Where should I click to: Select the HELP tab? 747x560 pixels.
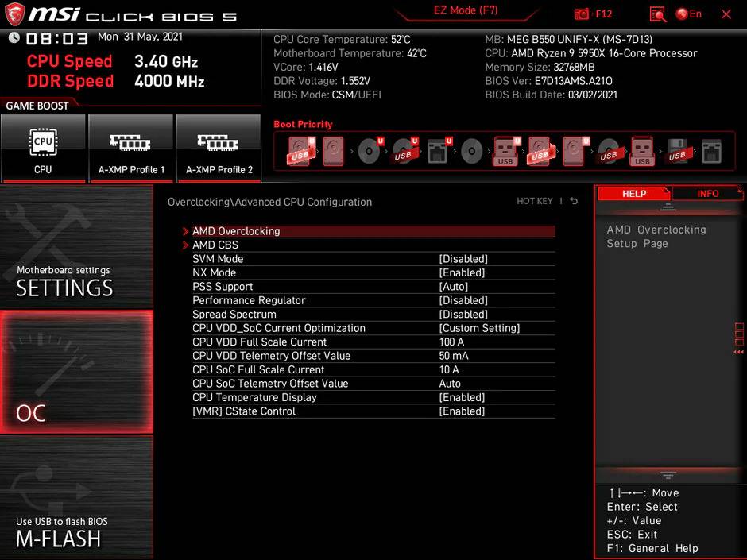point(633,194)
